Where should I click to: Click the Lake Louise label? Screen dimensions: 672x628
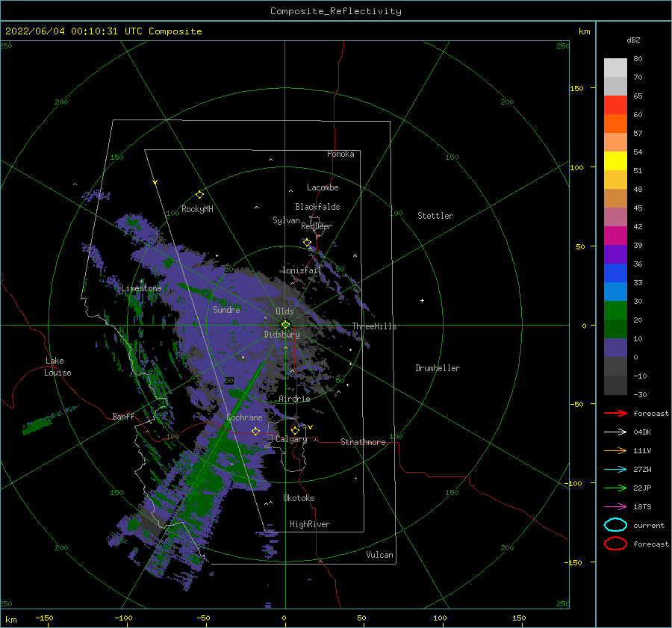pos(57,367)
